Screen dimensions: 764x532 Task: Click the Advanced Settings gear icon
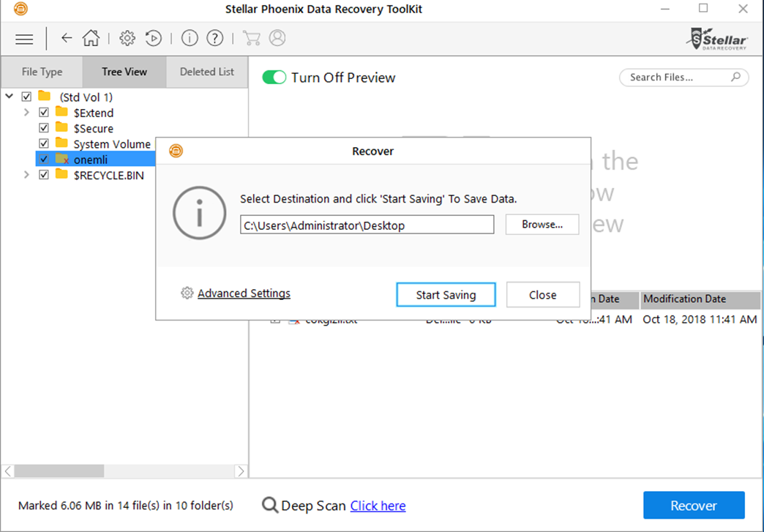[x=187, y=293]
